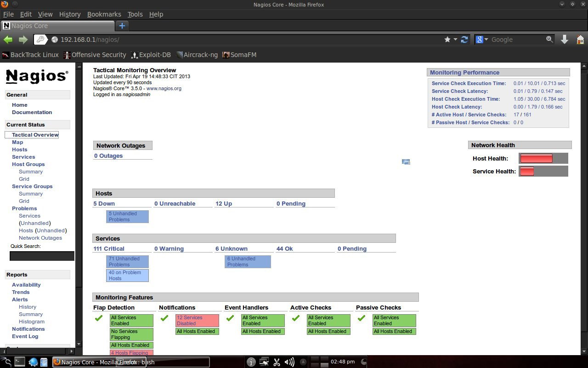Image resolution: width=588 pixels, height=368 pixels.
Task: Open the volume speaker tray icon
Action: click(289, 362)
